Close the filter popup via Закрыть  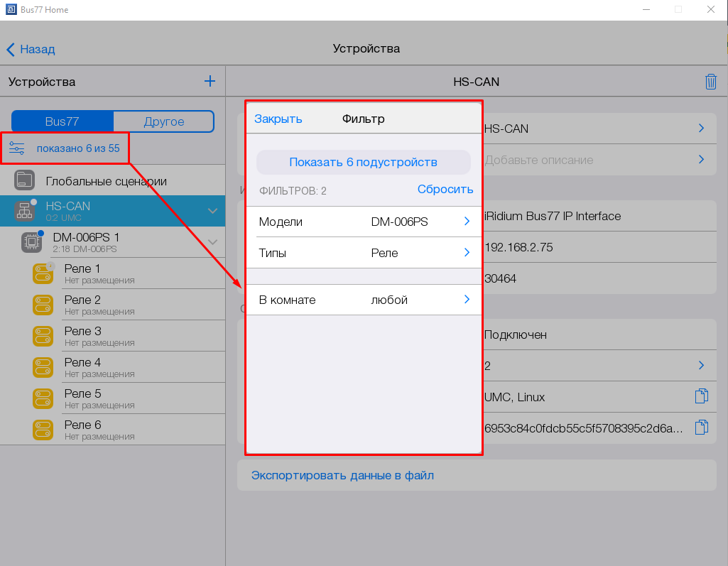(x=278, y=119)
